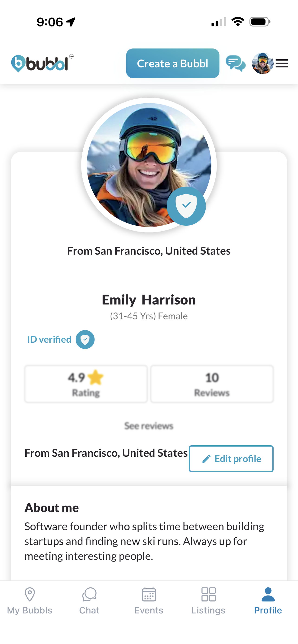This screenshot has width=298, height=644.
Task: Tap the verified shield badge on photo
Action: tap(186, 206)
